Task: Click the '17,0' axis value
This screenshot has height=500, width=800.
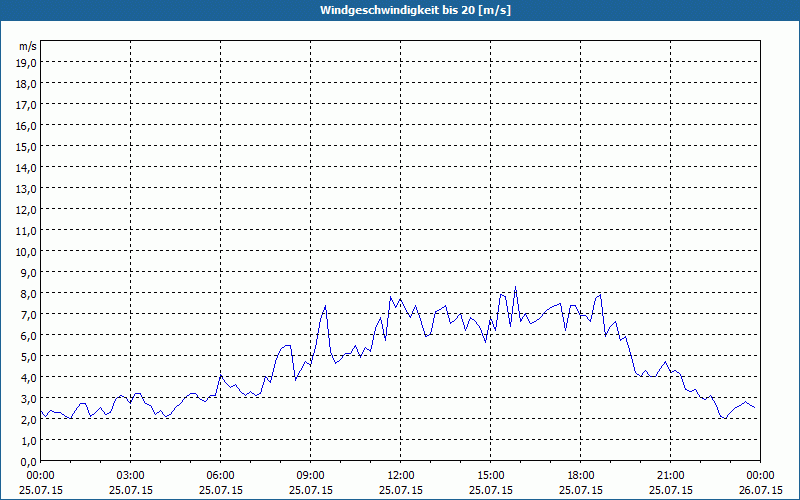Action: point(28,105)
